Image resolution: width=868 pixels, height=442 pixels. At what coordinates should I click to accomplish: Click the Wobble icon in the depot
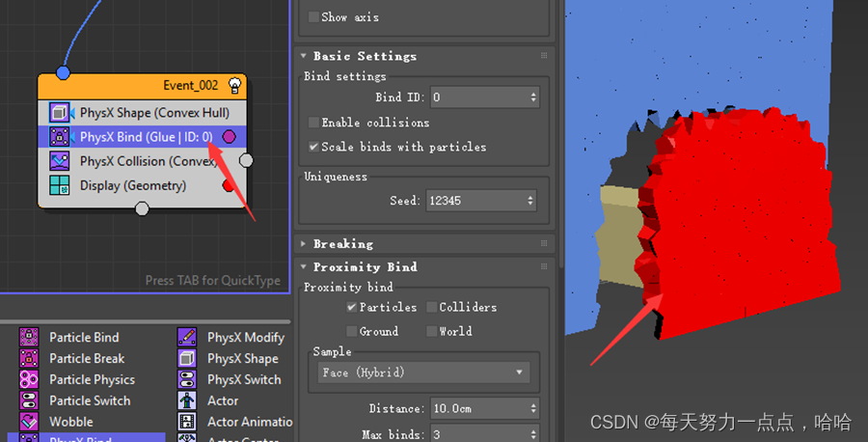point(29,422)
